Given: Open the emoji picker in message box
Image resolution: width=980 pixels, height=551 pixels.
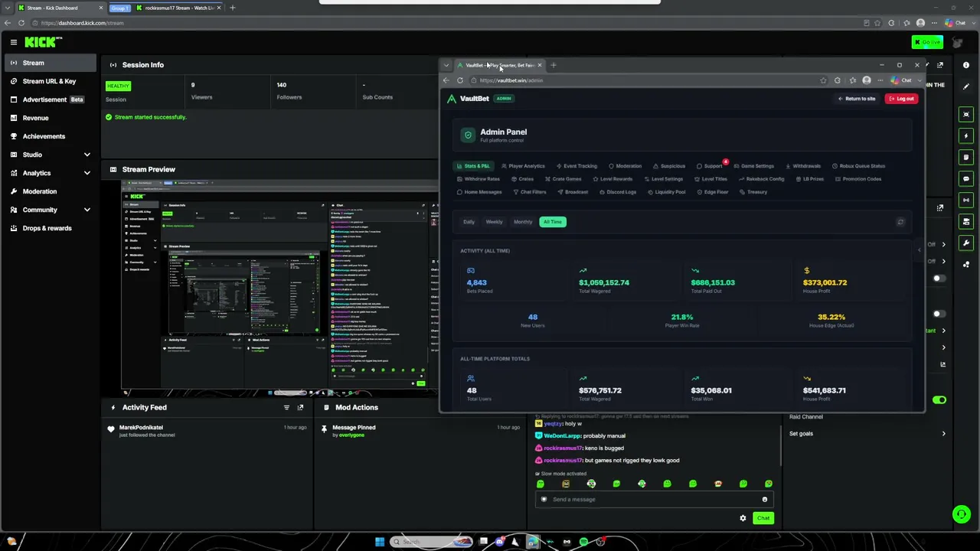Looking at the screenshot, I should coord(764,500).
